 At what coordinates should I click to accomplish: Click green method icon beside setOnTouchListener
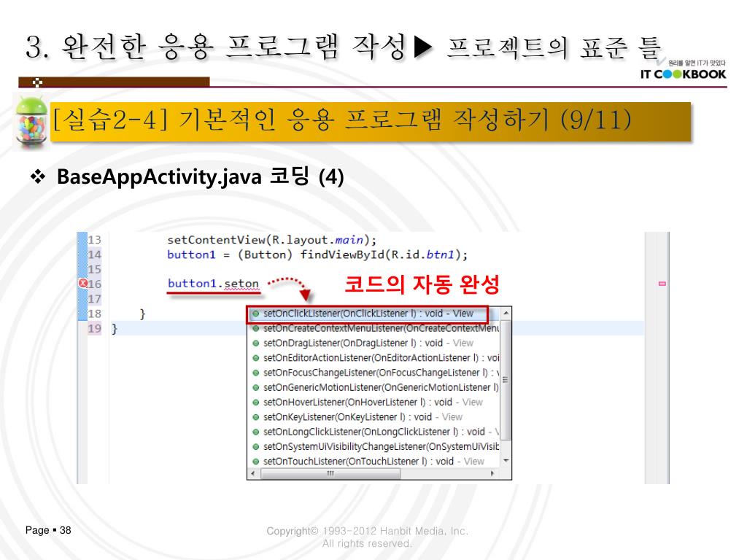point(256,461)
